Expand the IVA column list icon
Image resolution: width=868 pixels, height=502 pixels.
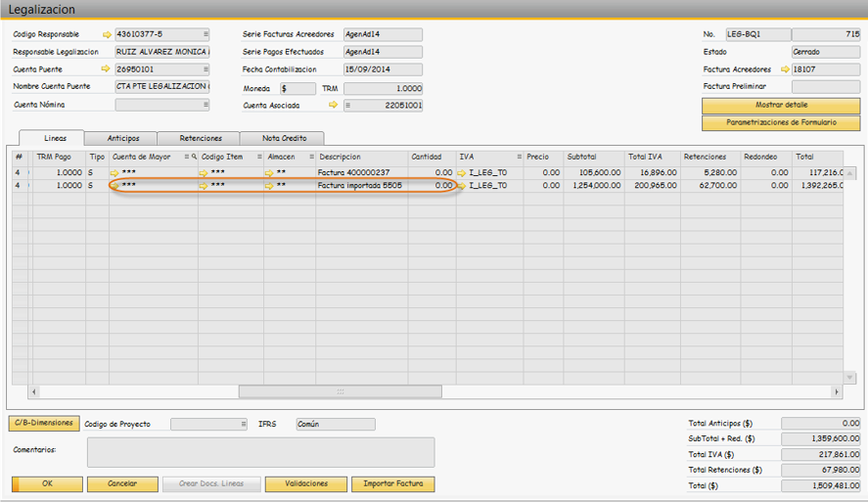coord(520,157)
